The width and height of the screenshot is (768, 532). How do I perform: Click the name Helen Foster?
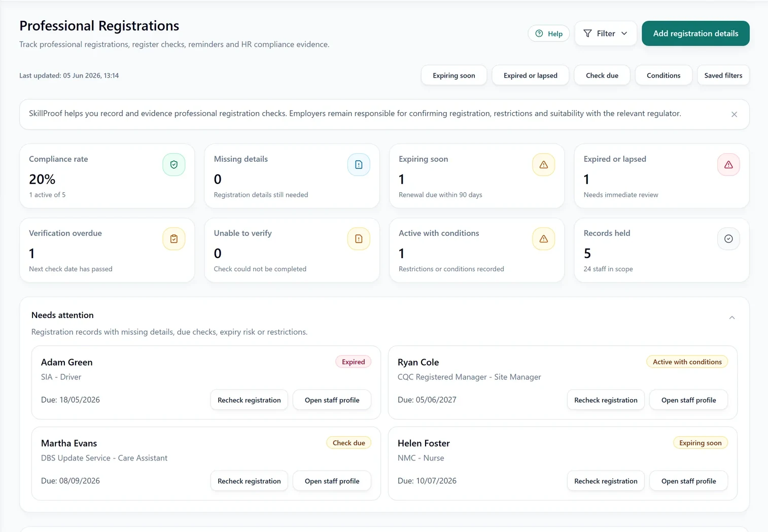(x=424, y=443)
